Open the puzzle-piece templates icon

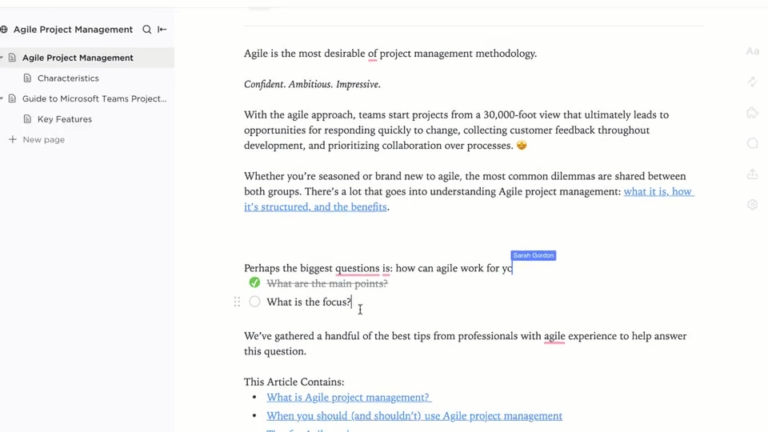752,113
